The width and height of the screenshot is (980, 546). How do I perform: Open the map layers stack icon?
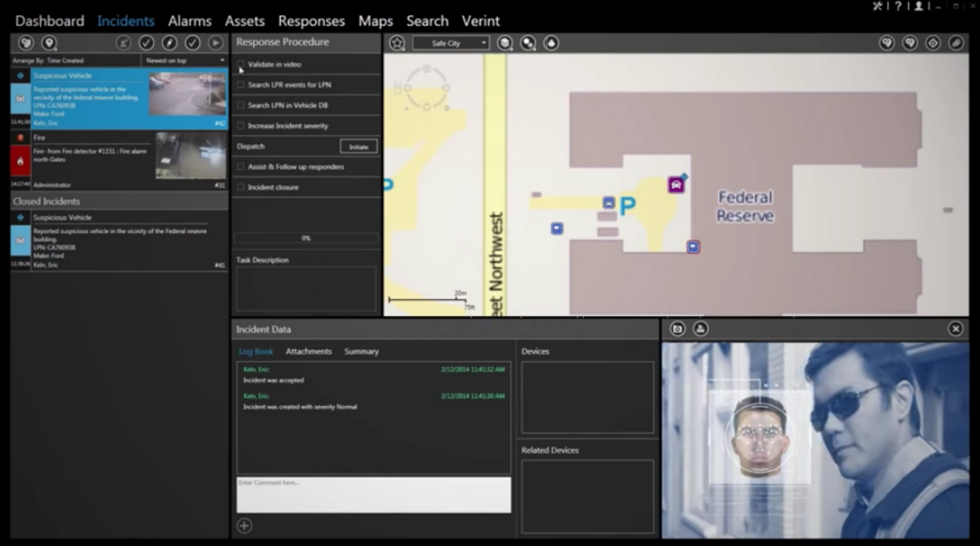click(x=506, y=43)
